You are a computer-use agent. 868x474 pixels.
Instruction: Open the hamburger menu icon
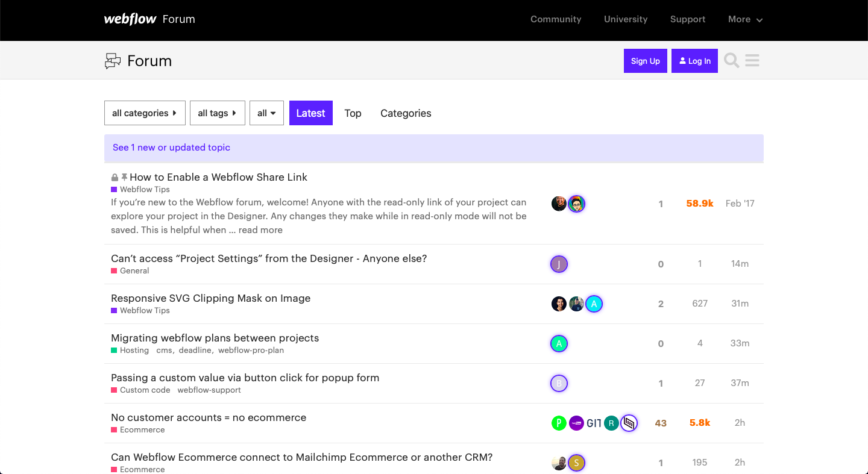click(x=752, y=61)
